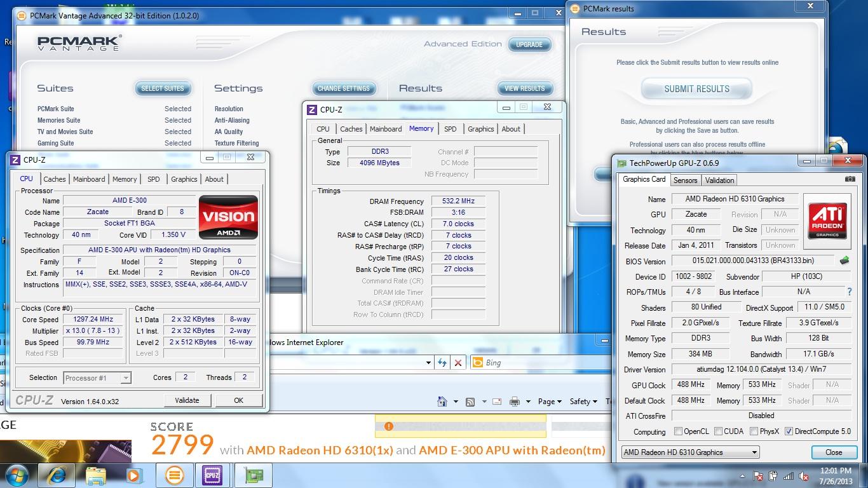Click the ATI Radeon logo in GPU-Z

(x=828, y=221)
